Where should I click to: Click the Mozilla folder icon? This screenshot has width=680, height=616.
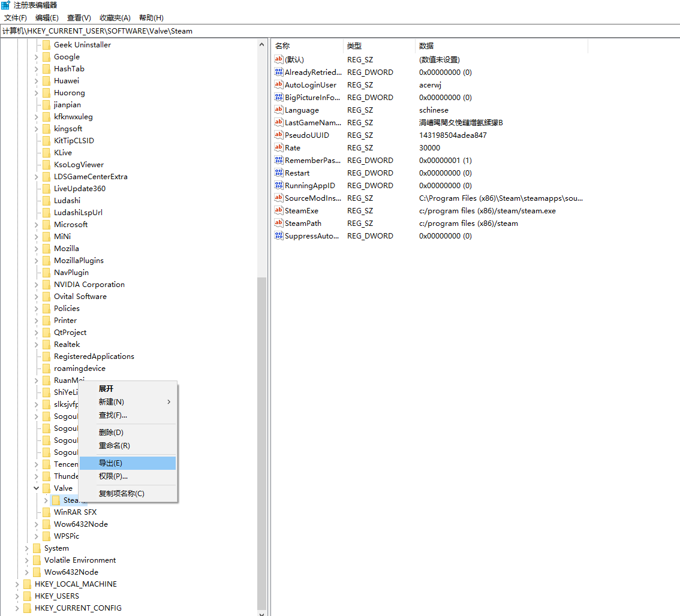click(46, 249)
